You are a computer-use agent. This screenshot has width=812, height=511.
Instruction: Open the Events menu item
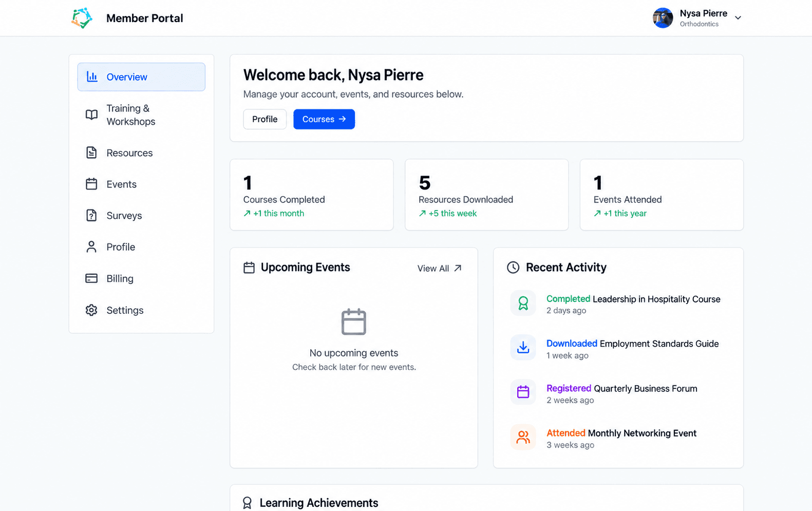[x=141, y=184]
